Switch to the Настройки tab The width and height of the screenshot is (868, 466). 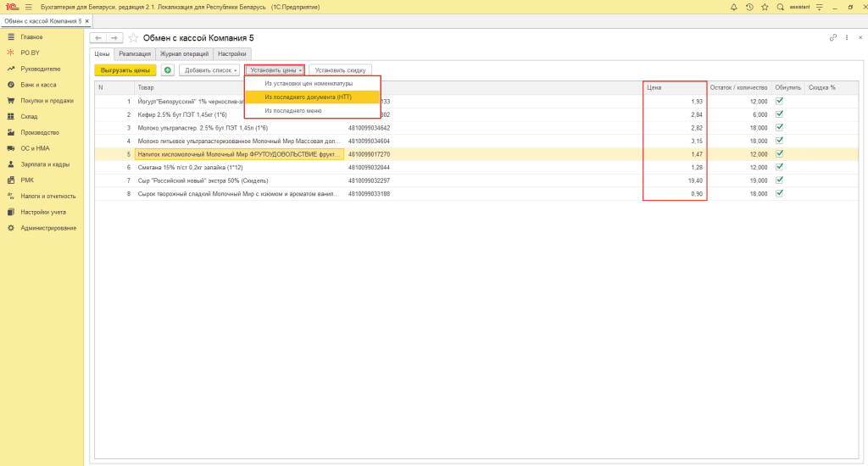click(232, 54)
